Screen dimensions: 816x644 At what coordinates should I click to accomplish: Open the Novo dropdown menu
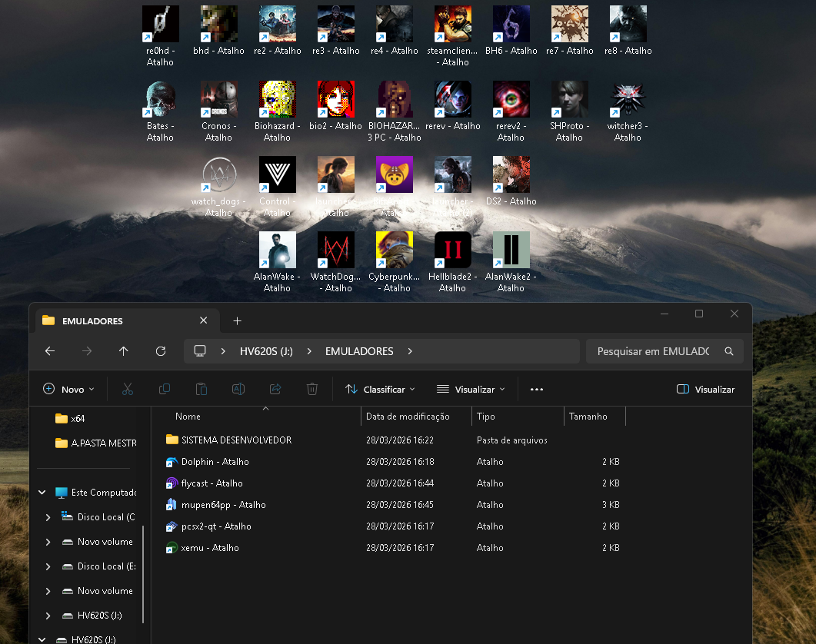click(x=68, y=389)
